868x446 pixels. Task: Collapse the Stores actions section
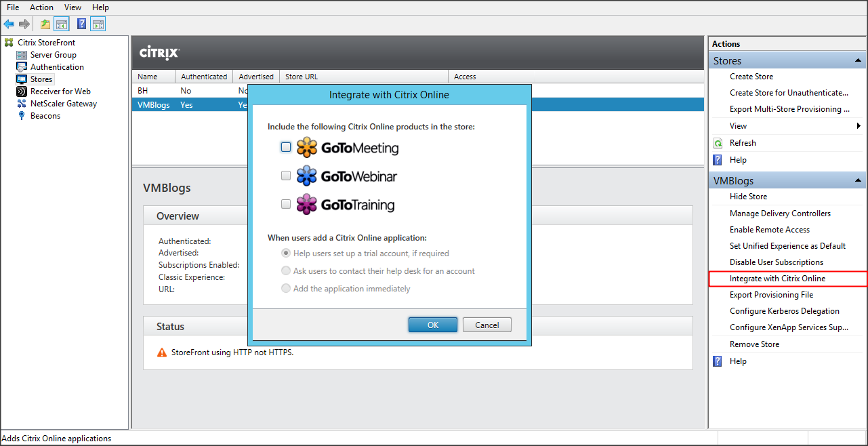click(859, 61)
